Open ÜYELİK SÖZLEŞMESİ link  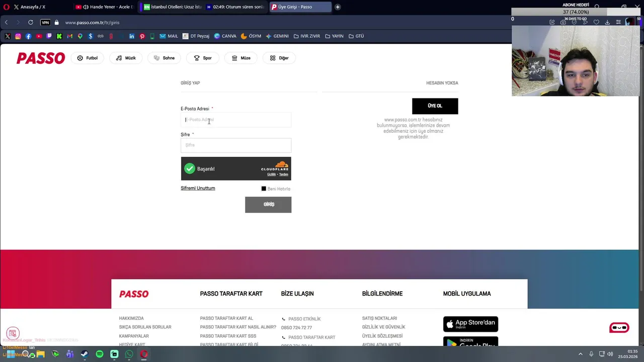pos(382,336)
